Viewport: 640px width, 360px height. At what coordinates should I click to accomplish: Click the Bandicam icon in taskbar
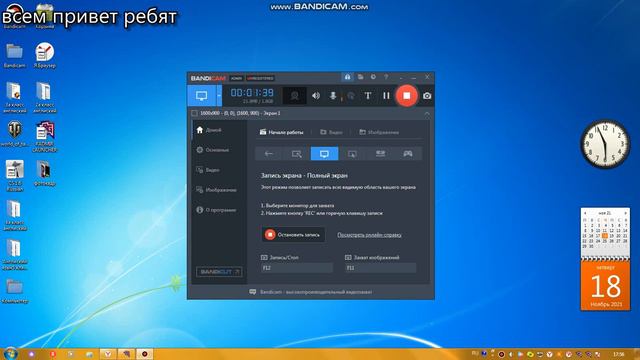(x=144, y=354)
